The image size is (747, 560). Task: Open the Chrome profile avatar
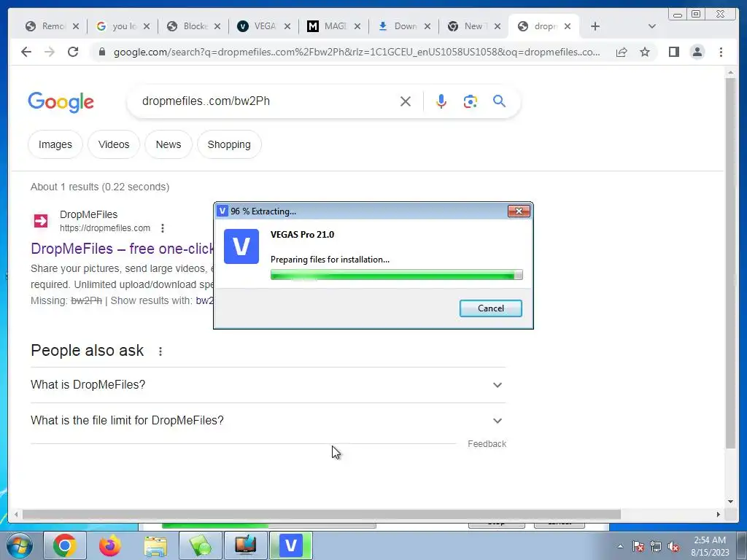(697, 52)
